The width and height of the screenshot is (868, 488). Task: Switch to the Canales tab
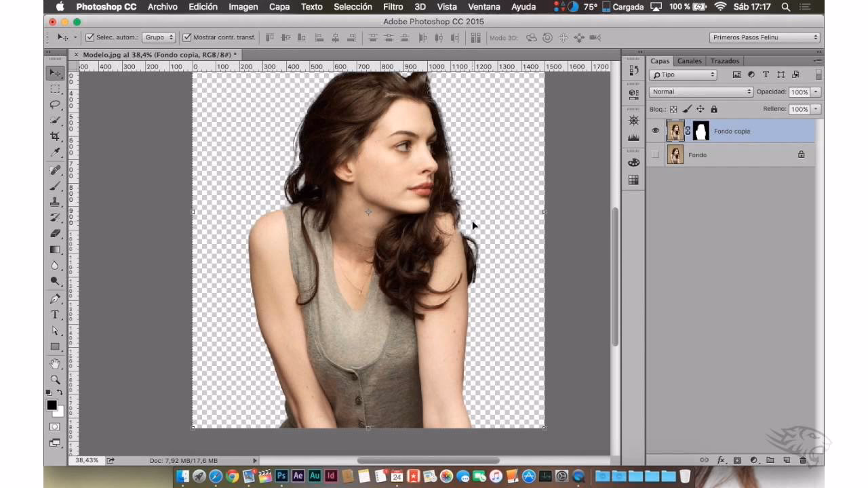tap(689, 61)
